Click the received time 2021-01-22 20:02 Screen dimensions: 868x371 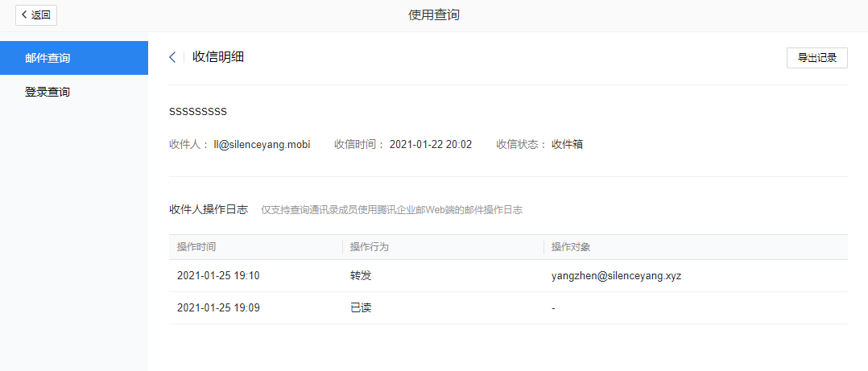(430, 145)
